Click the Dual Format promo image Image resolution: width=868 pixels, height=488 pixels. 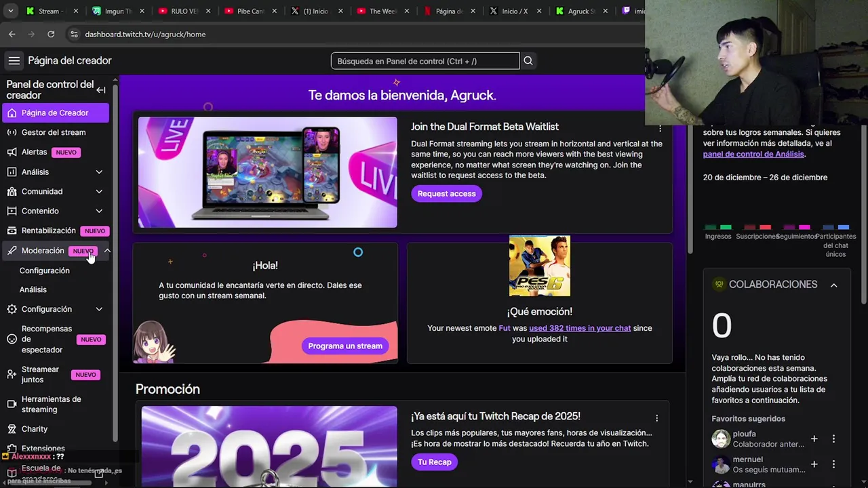(x=268, y=172)
